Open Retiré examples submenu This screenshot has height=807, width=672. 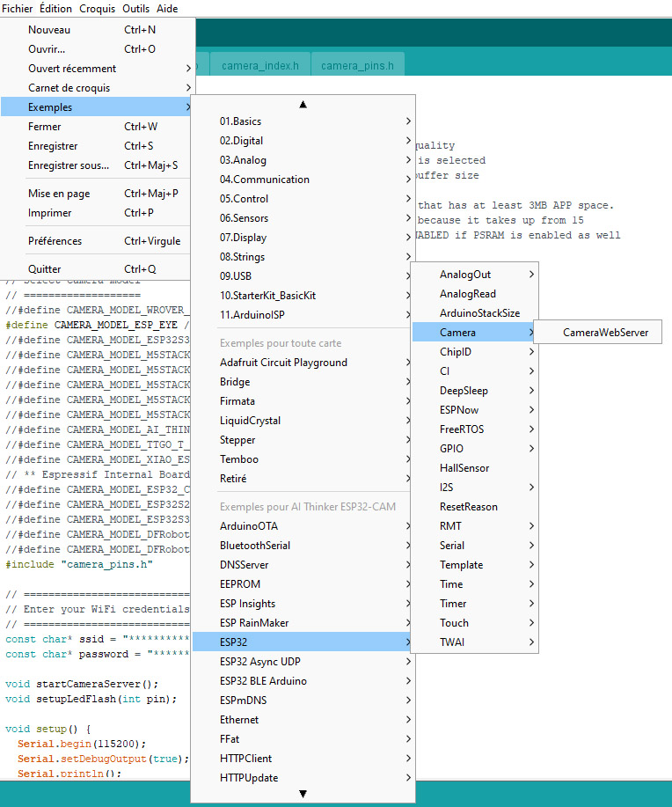click(x=303, y=479)
